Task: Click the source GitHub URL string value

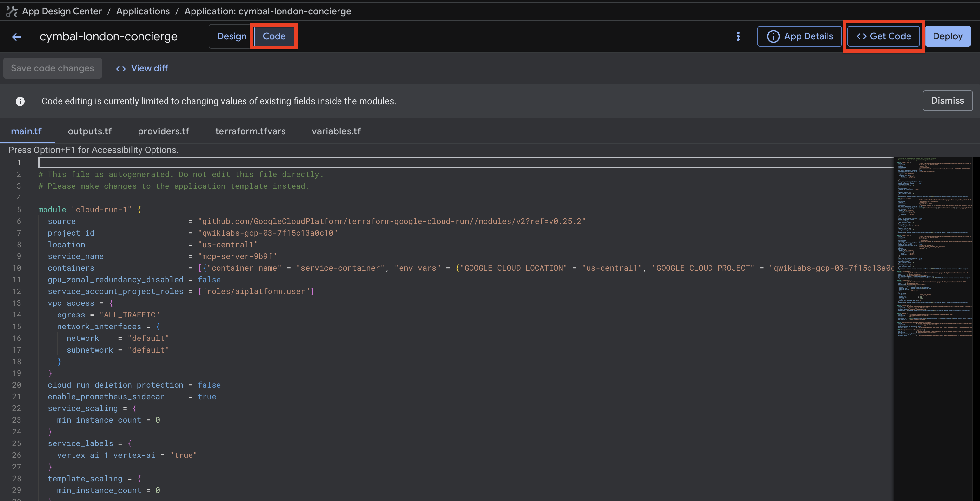Action: tap(392, 221)
